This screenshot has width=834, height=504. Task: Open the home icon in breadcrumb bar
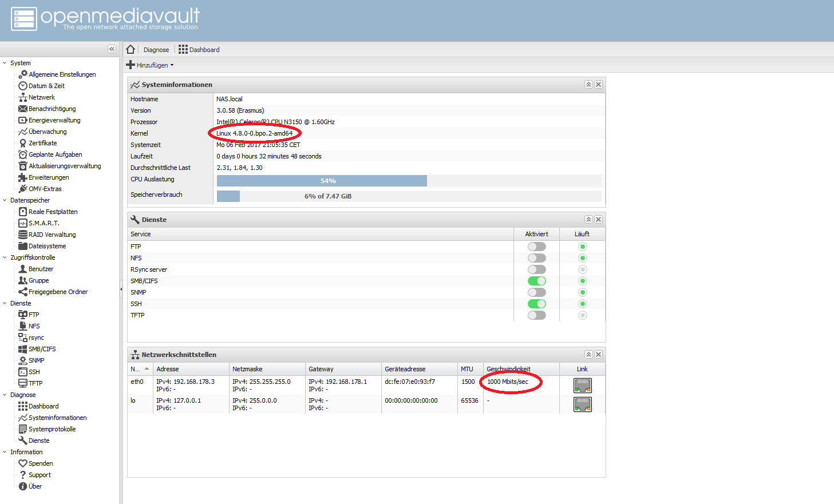coord(131,49)
